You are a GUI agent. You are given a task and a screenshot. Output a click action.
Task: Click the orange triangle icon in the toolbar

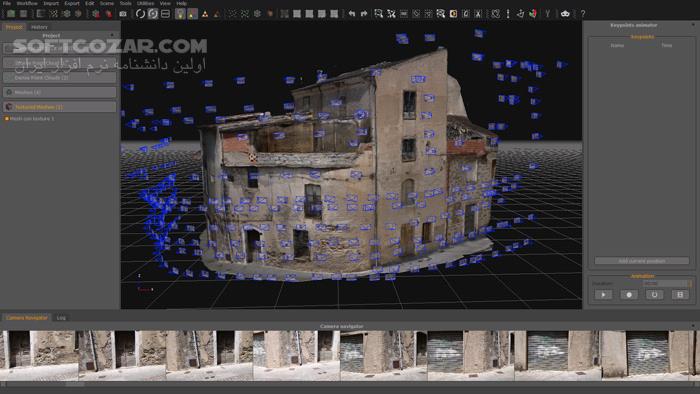point(205,14)
